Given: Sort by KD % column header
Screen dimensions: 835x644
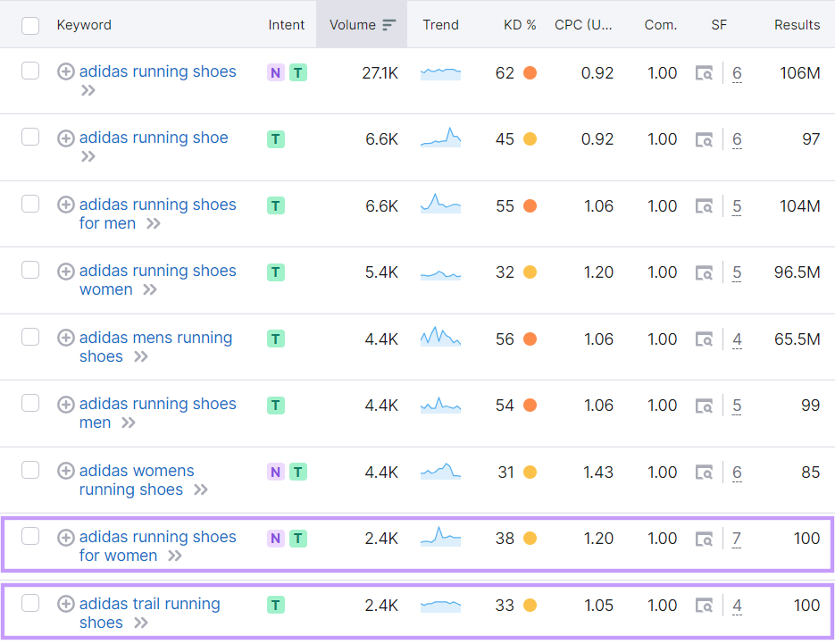Looking at the screenshot, I should (x=520, y=25).
